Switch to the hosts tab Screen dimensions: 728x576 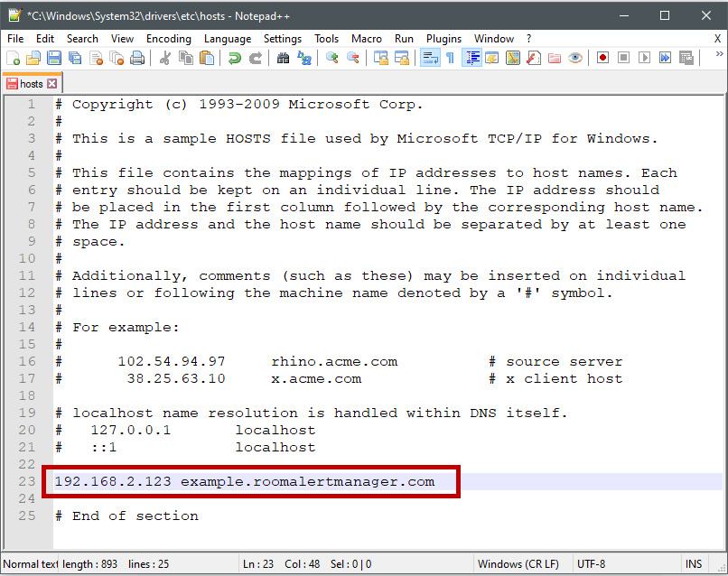coord(32,83)
